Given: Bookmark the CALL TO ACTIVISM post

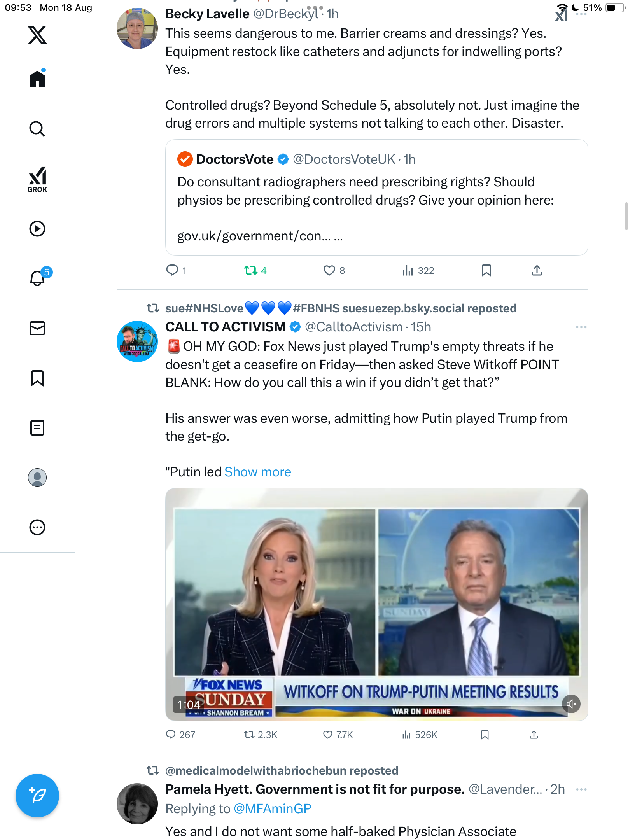Looking at the screenshot, I should pyautogui.click(x=485, y=735).
